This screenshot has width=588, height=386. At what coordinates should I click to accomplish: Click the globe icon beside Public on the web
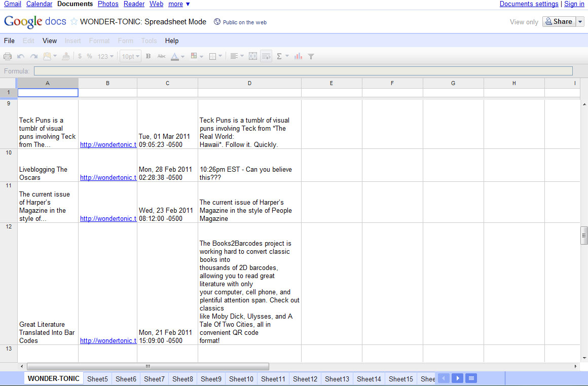point(217,22)
